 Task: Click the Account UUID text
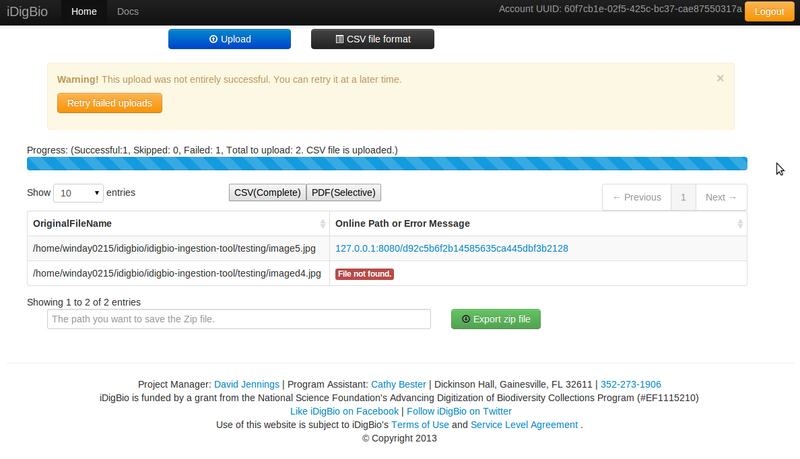coord(620,9)
